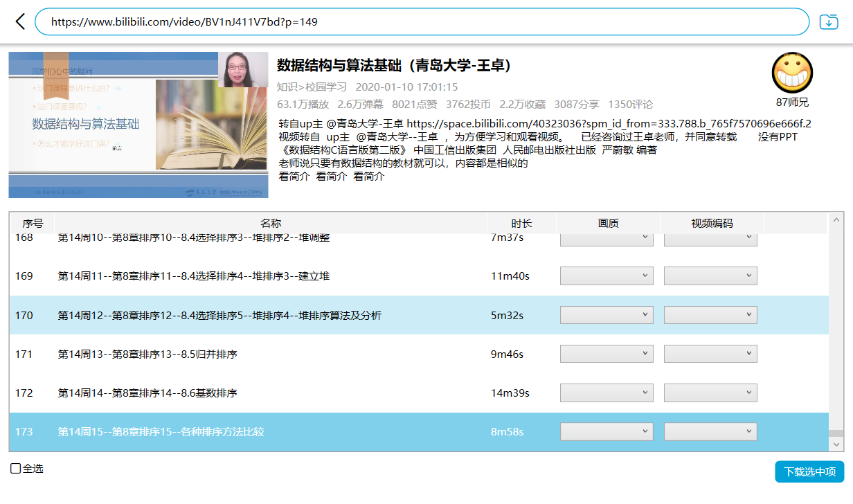This screenshot has height=504, width=853.
Task: Click the 63.1万播放 statistic
Action: tap(303, 105)
